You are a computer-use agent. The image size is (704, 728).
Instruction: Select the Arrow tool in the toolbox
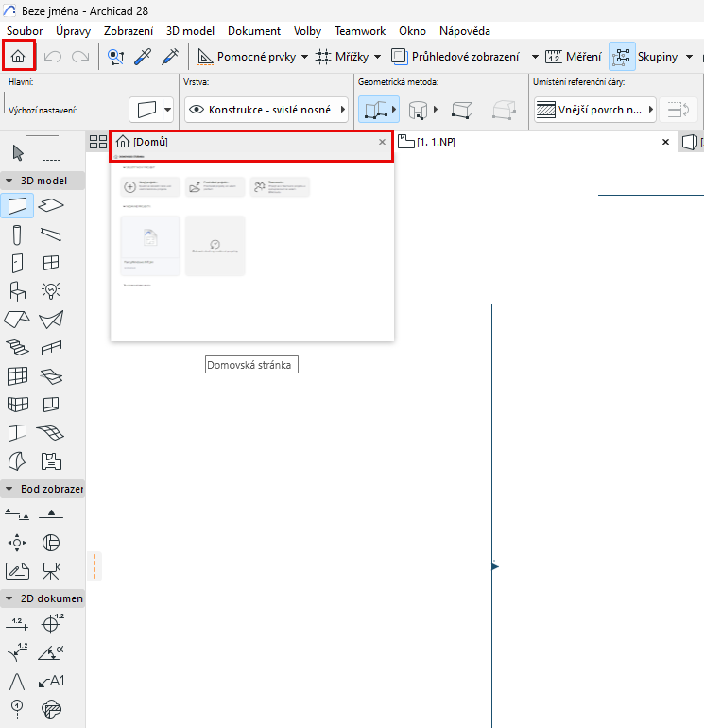[x=18, y=153]
